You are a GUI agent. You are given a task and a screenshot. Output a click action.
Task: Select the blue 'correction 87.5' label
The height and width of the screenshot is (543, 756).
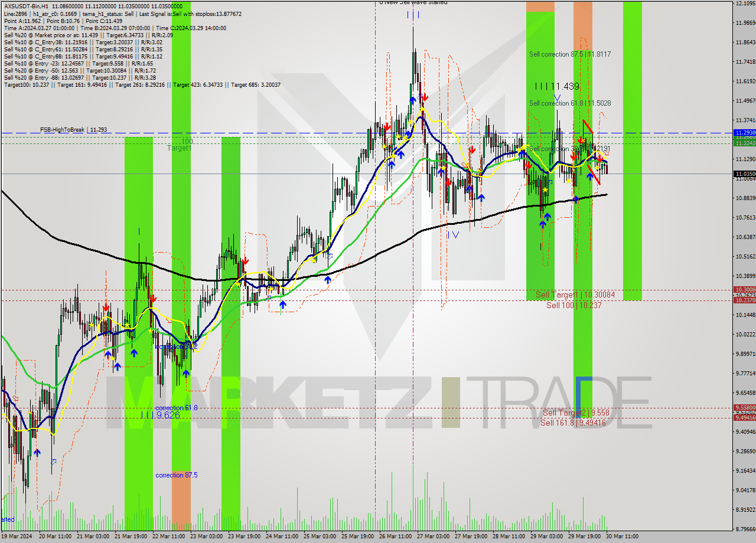coord(177,475)
